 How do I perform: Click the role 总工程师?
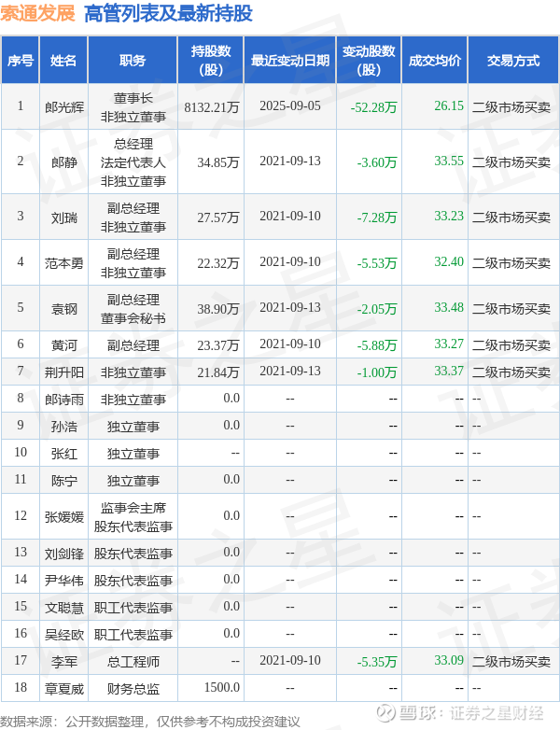[x=133, y=661]
